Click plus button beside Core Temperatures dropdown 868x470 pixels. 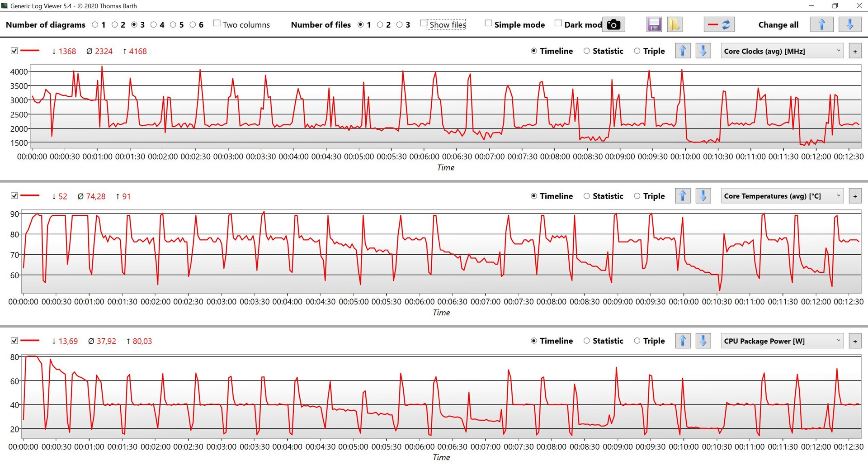pos(854,196)
